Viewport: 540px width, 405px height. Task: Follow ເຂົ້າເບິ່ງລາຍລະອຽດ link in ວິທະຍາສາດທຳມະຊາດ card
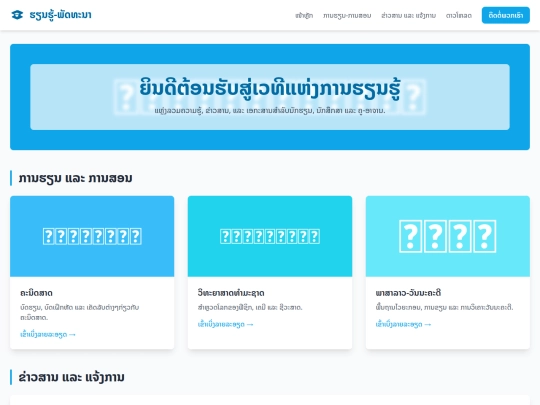click(226, 324)
